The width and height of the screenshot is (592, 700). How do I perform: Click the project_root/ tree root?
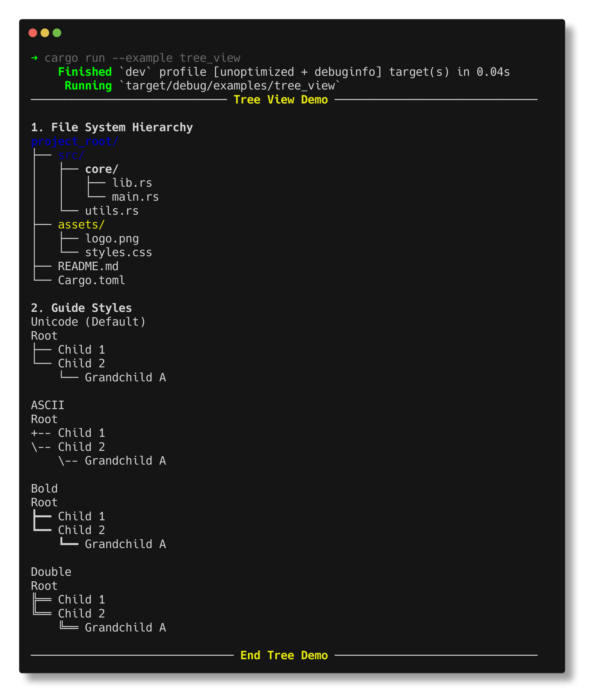tap(74, 141)
